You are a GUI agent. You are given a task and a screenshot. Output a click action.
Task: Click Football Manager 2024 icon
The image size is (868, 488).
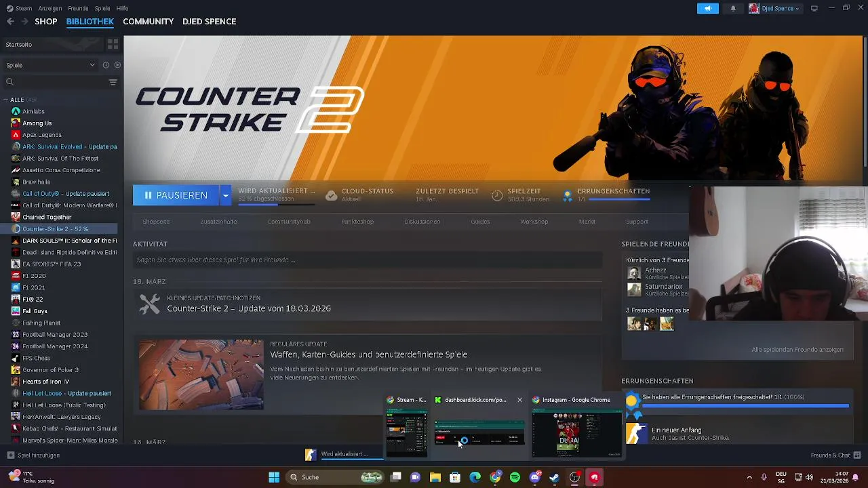16,346
